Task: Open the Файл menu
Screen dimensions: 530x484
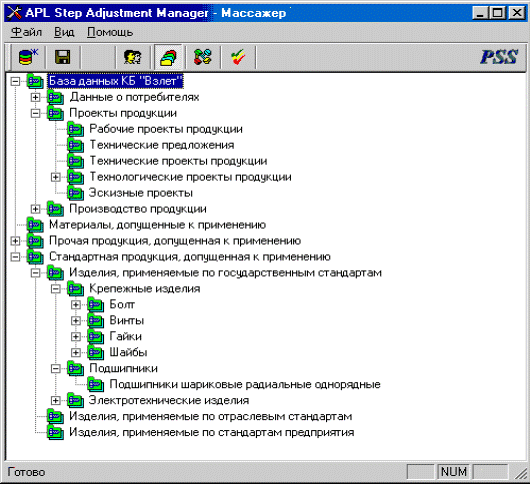Action: click(26, 32)
